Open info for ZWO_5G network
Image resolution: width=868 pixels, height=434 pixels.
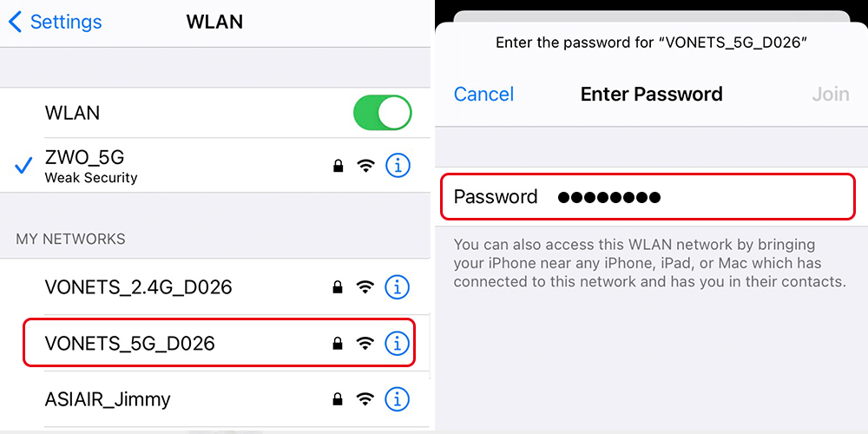(x=398, y=165)
